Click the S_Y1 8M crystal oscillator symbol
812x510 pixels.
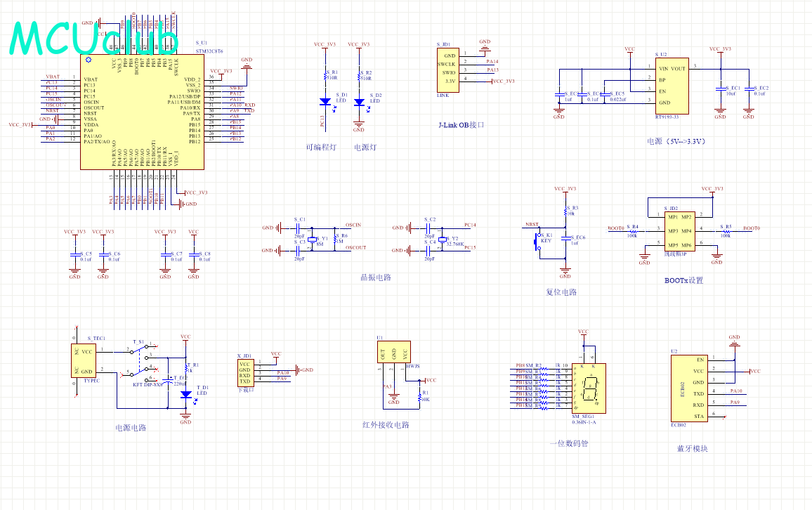click(312, 240)
